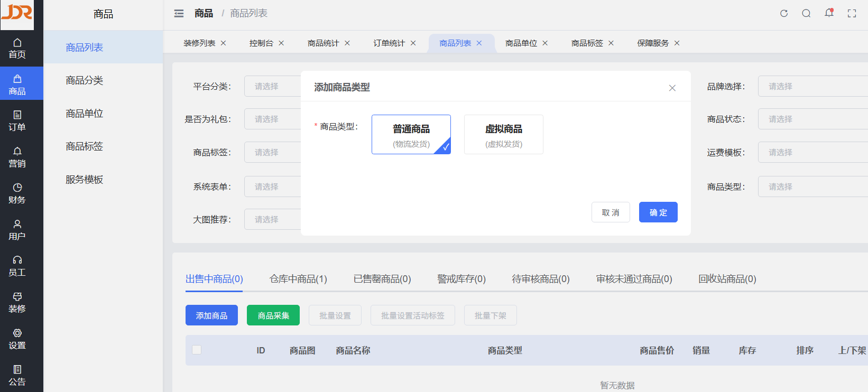Open 大图推荐 dropdown
Image resolution: width=868 pixels, height=392 pixels.
273,219
